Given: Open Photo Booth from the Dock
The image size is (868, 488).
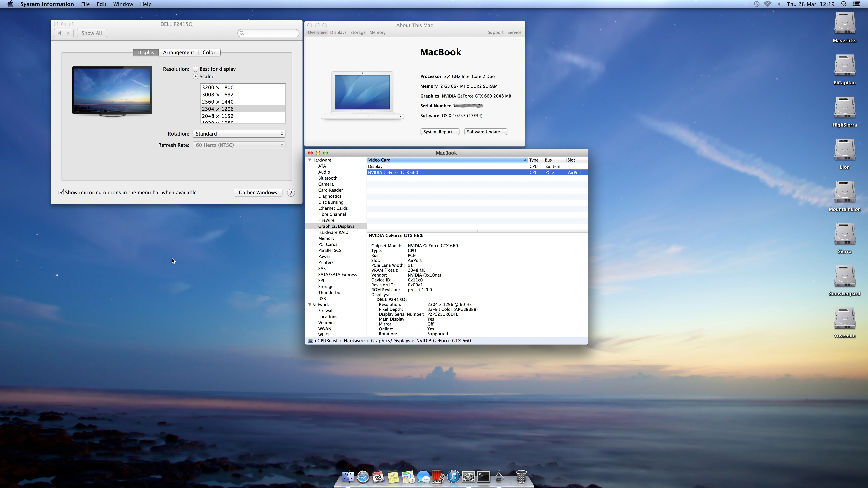Looking at the screenshot, I should 438,477.
